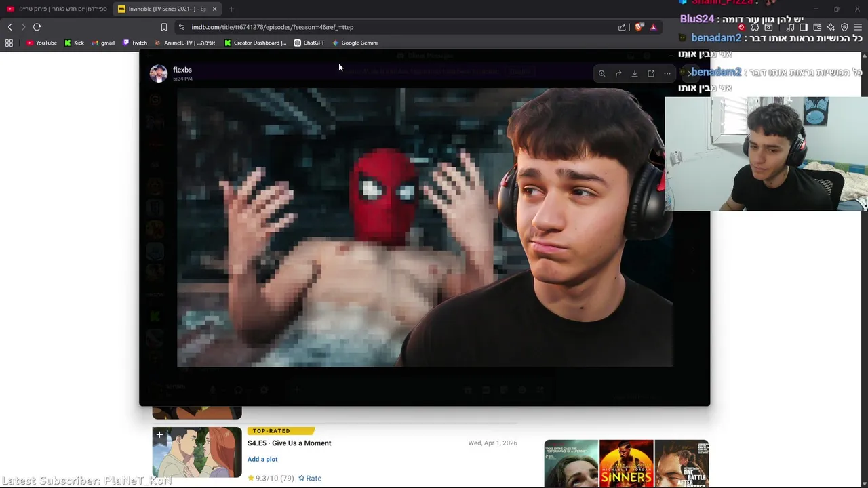Open the S4.E5 Give Us a Moment title
Viewport: 868px width, 488px height.
point(289,443)
